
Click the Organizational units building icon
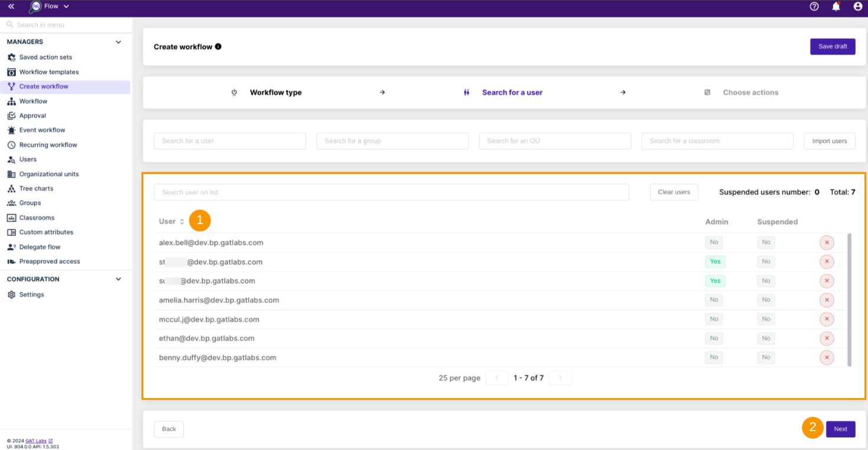click(x=11, y=174)
